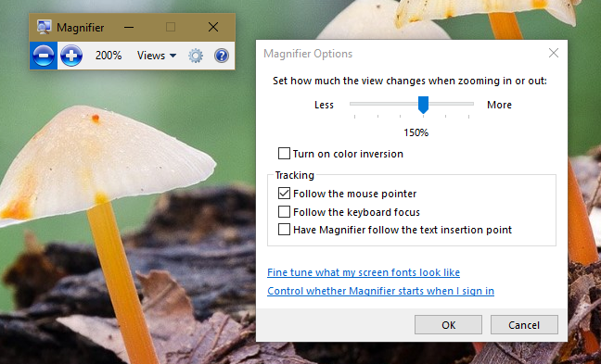Viewport: 601px width, 364px height.
Task: Click the zoom out minus button
Action: [44, 56]
